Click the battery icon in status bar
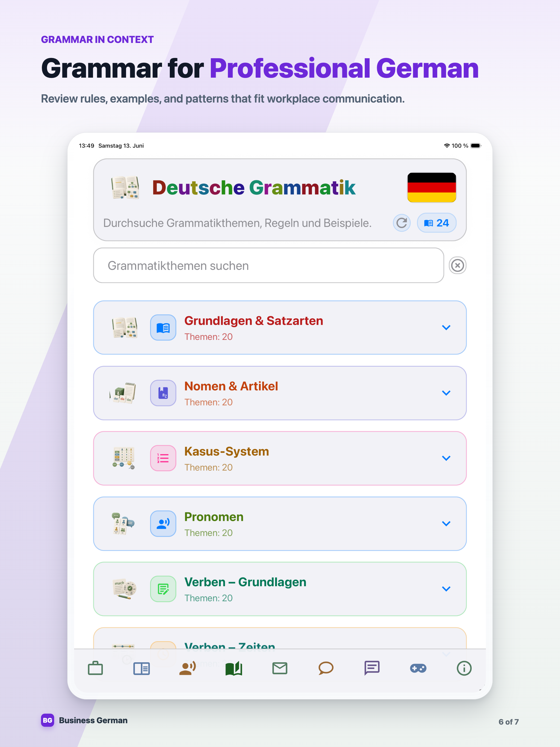560x747 pixels. [x=476, y=145]
